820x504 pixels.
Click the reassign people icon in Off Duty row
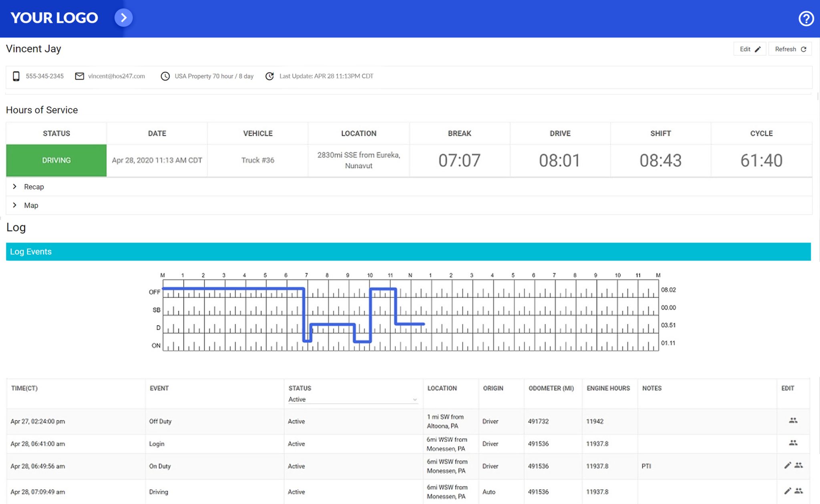[x=793, y=420]
